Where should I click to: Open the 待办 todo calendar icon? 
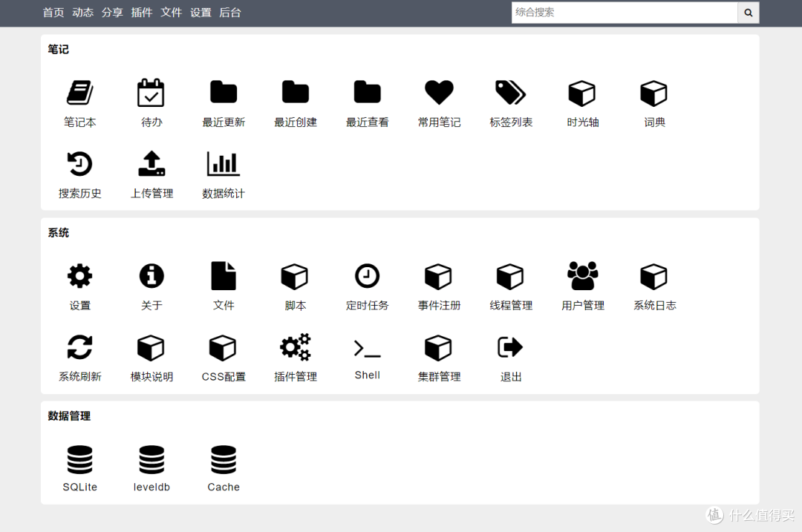pyautogui.click(x=151, y=93)
